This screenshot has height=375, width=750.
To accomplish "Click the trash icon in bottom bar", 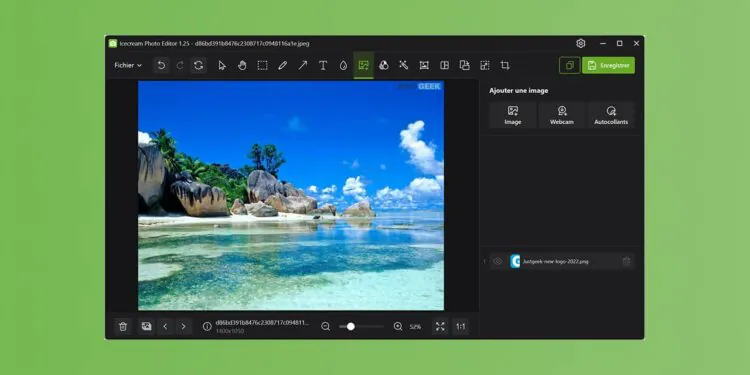I will pyautogui.click(x=123, y=327).
